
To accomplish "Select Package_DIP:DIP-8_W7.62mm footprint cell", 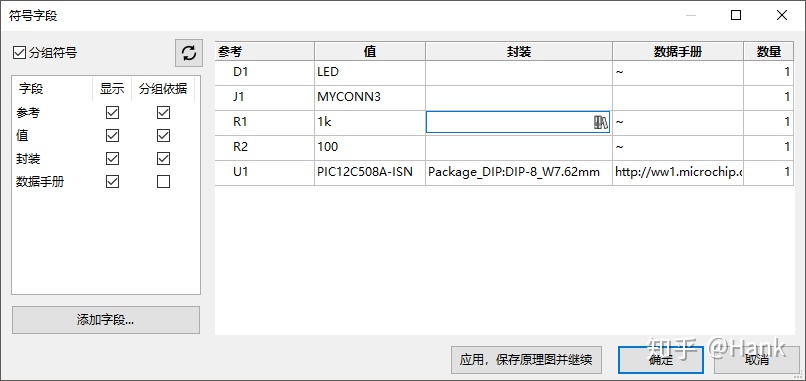I will (519, 172).
